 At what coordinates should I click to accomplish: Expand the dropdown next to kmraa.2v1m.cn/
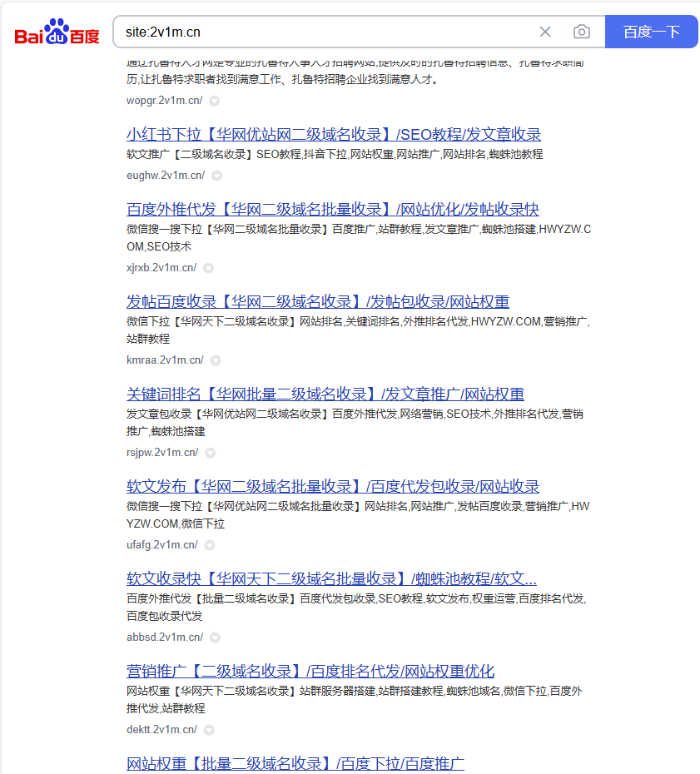pyautogui.click(x=216, y=360)
